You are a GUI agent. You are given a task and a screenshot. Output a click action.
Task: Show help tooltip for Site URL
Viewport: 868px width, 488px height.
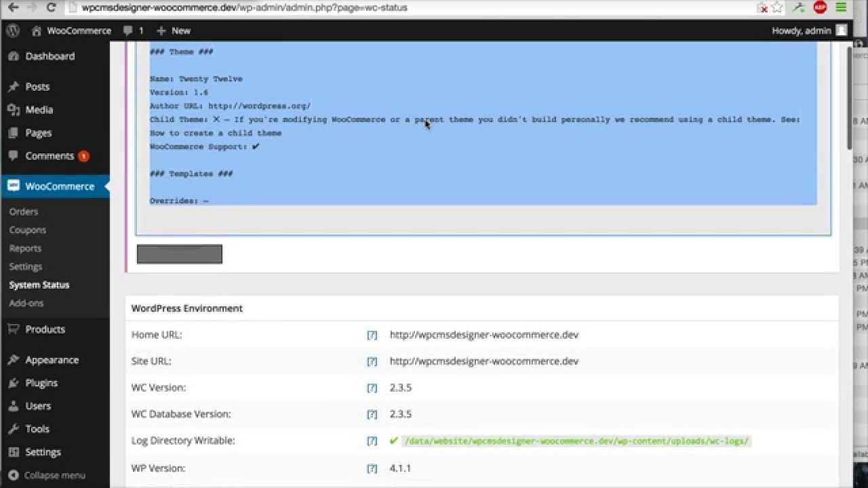[372, 361]
